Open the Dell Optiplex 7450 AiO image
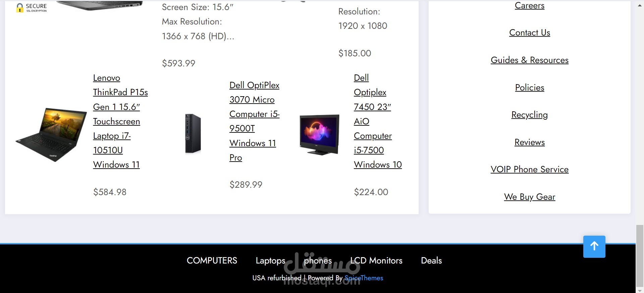This screenshot has height=293, width=644. (319, 135)
